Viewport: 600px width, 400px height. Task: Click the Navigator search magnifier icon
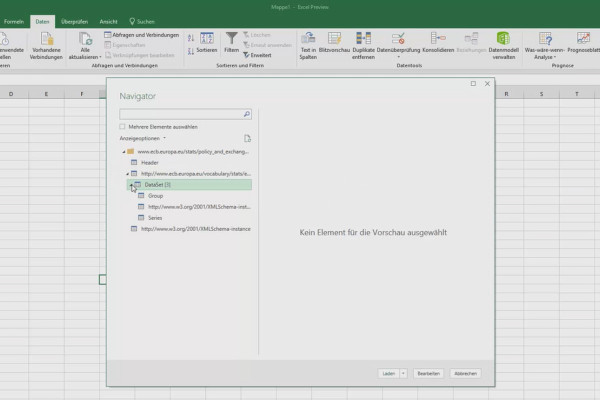click(247, 114)
